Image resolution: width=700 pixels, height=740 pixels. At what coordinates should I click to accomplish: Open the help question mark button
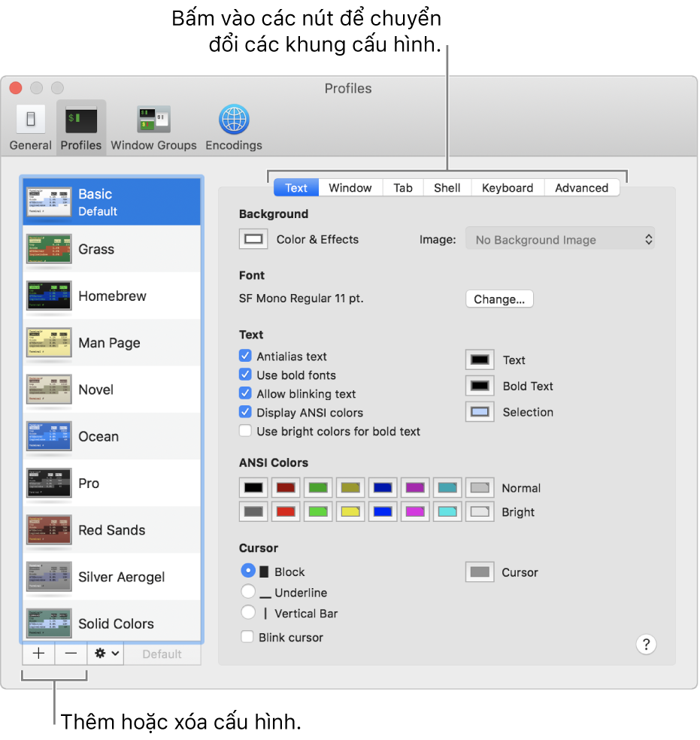[x=646, y=644]
